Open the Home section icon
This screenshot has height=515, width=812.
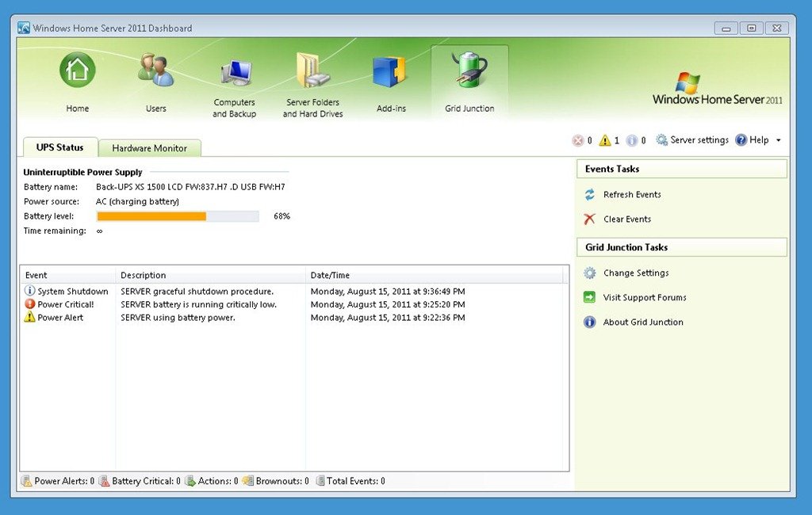tap(77, 70)
